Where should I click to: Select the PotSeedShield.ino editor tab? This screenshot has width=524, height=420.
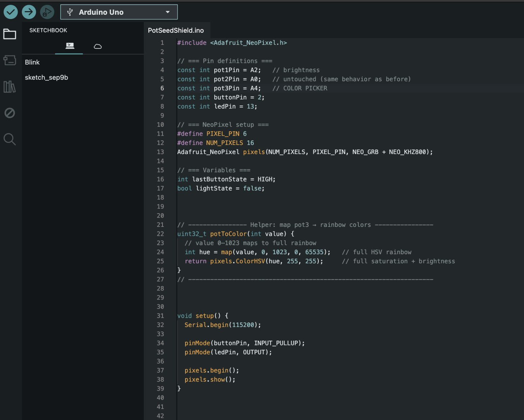[x=176, y=31]
